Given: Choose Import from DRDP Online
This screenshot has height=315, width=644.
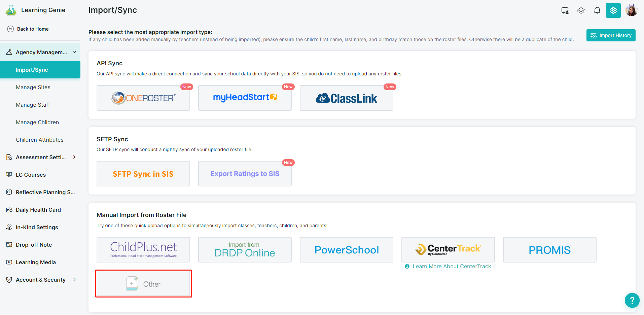Looking at the screenshot, I should coord(245,250).
